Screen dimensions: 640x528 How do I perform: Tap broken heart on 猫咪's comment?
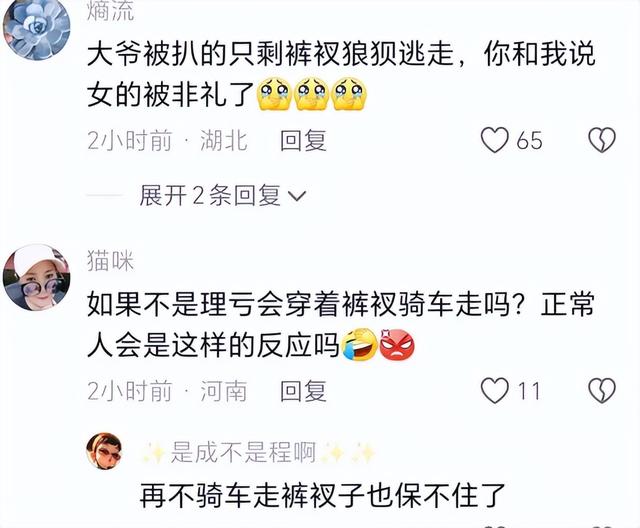pos(602,391)
